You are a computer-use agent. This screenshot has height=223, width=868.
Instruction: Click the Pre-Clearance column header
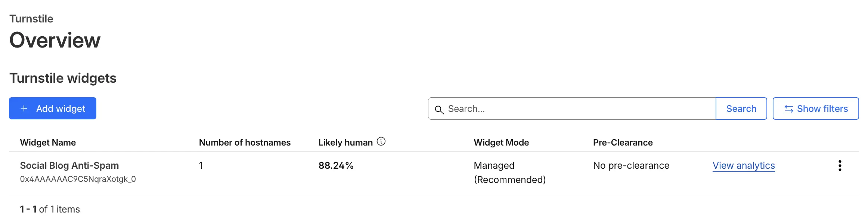tap(623, 143)
